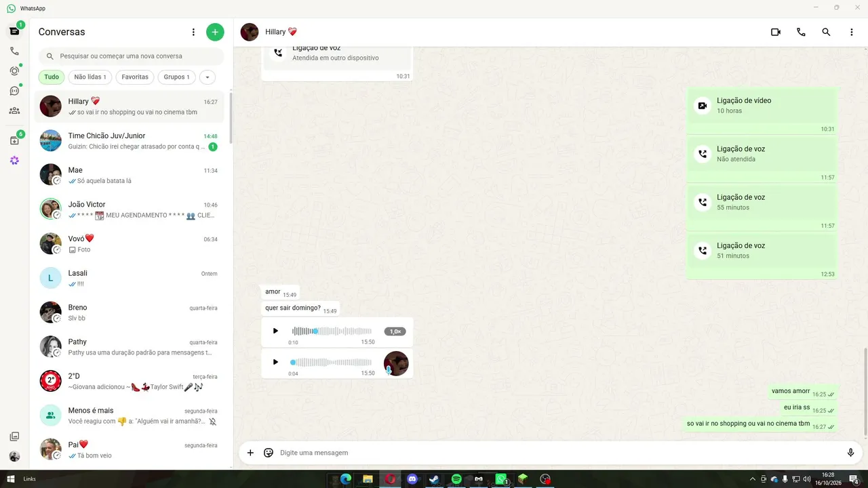Open the Conversas options menu (three dots)
Image resolution: width=868 pixels, height=488 pixels.
click(193, 32)
